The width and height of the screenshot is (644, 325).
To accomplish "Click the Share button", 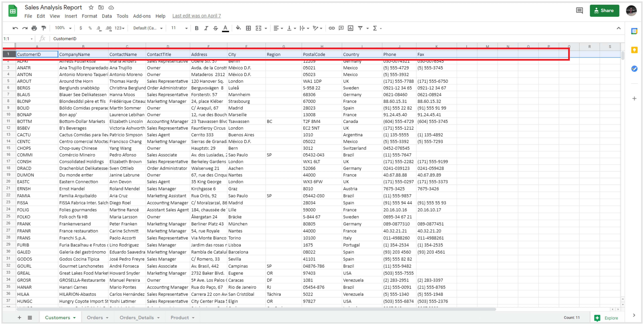I will [605, 11].
